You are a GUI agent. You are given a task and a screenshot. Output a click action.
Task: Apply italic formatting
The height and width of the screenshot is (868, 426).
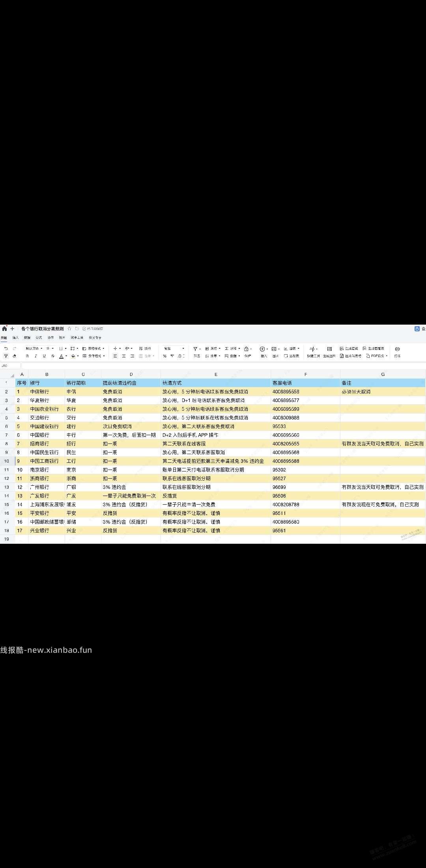point(35,356)
